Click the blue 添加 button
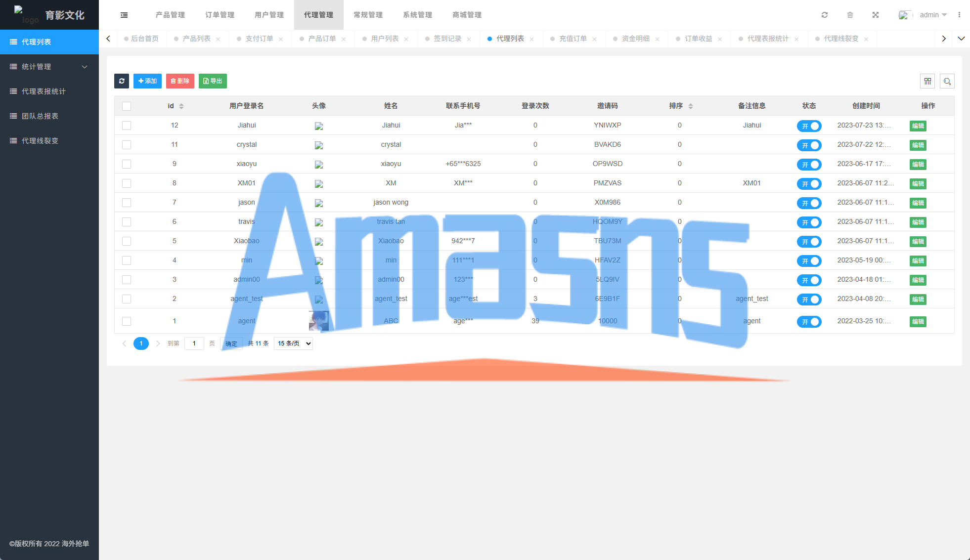Viewport: 970px width, 560px height. 147,81
